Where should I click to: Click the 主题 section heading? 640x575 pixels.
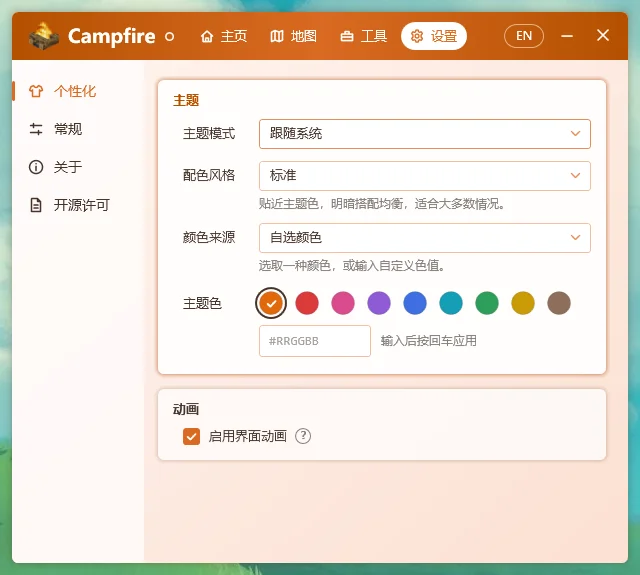pyautogui.click(x=186, y=100)
